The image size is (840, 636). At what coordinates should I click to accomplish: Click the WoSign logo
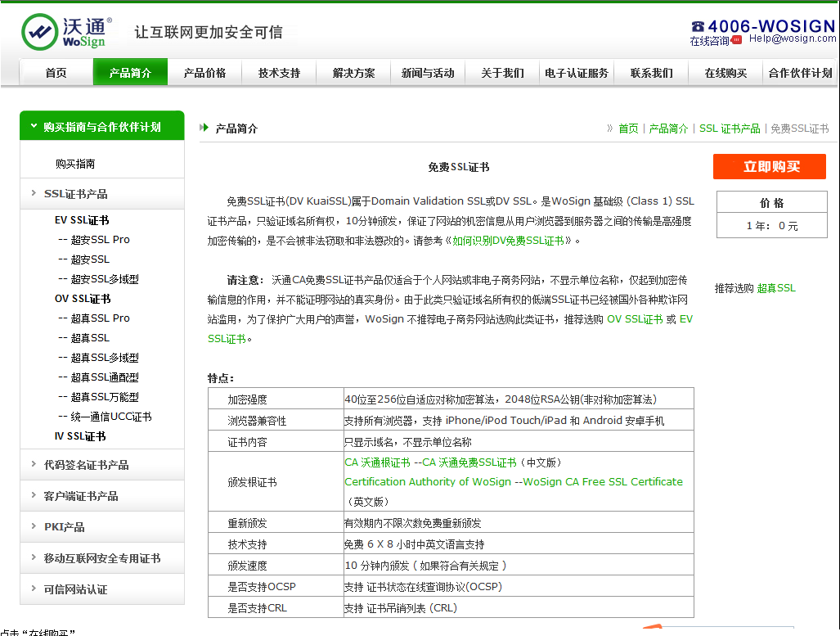coord(66,32)
